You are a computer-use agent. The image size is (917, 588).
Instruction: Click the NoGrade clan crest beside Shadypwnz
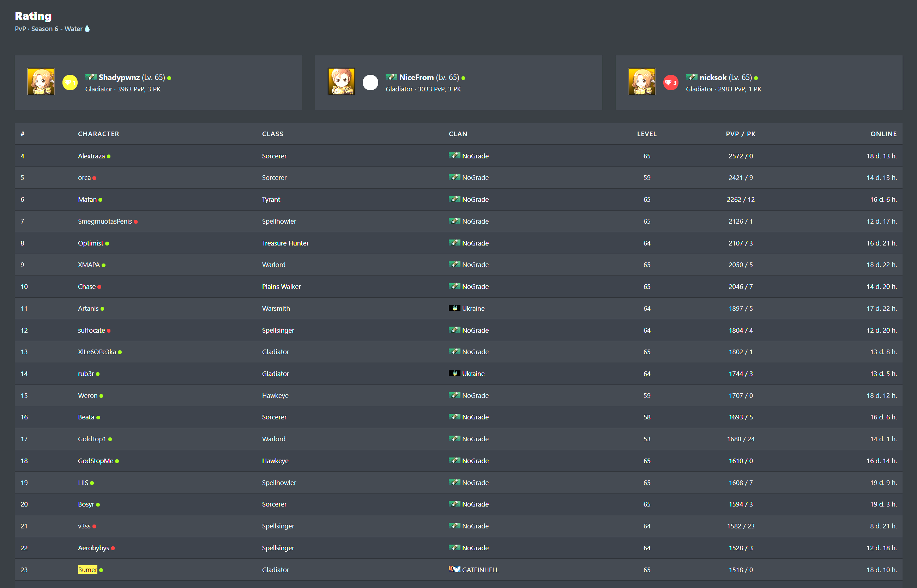coord(91,77)
